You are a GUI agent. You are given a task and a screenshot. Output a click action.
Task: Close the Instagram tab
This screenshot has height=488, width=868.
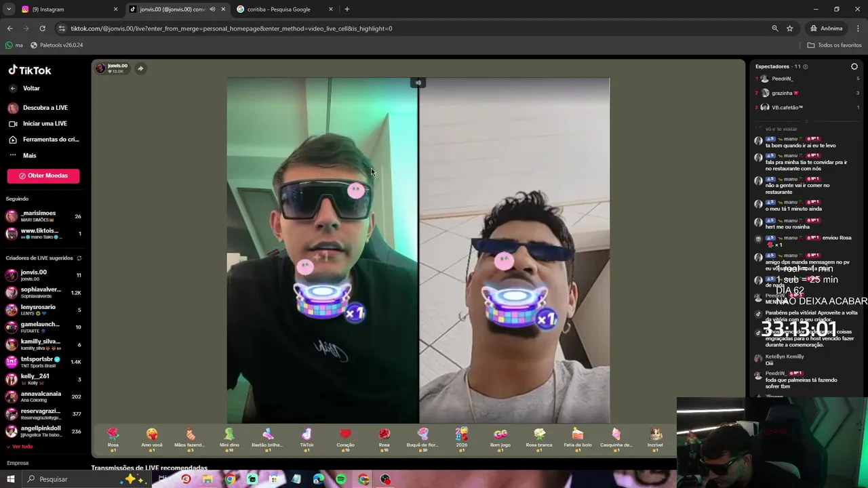[x=115, y=9]
